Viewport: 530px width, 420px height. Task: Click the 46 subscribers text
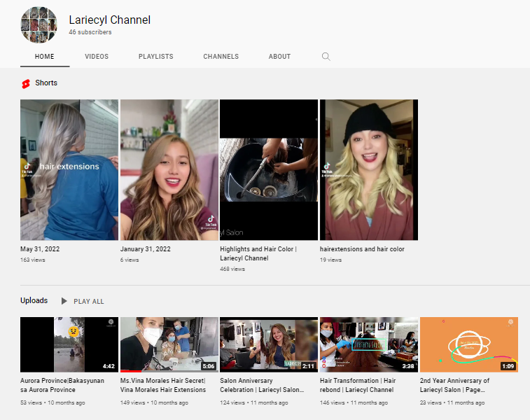90,32
